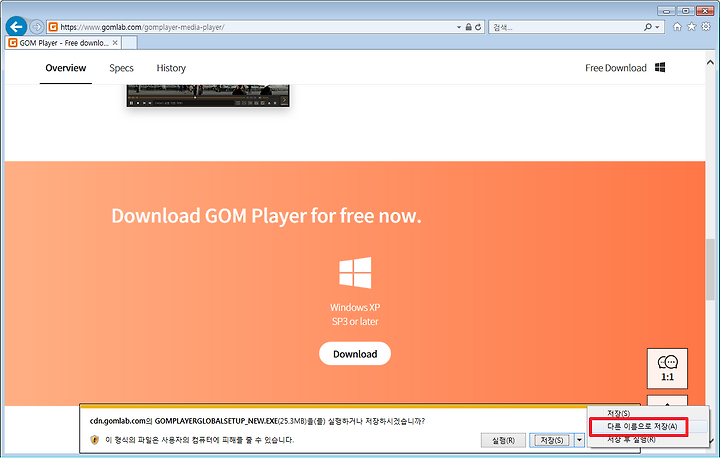Click the Run (실행) button
Viewport: 720px width, 458px height.
503,440
